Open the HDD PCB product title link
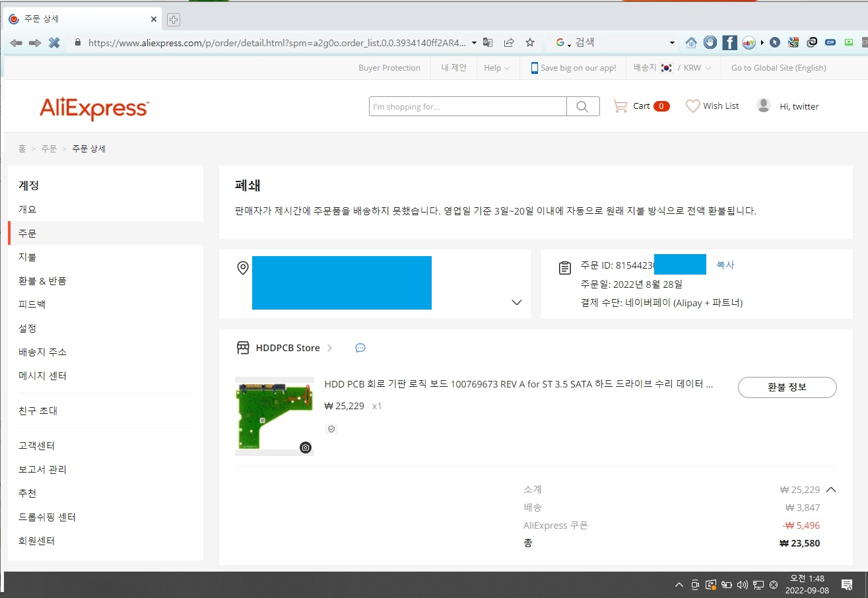The width and height of the screenshot is (868, 598). (x=519, y=384)
